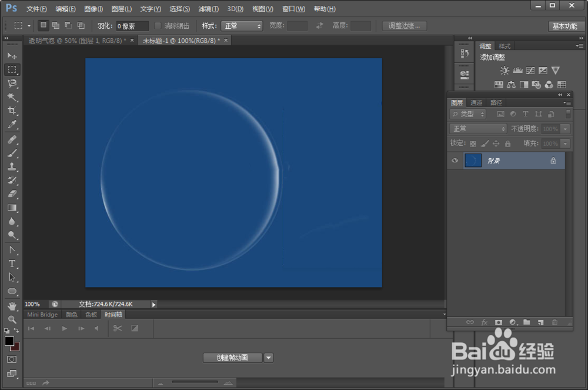Switch to the 路径 paths tab
The width and height of the screenshot is (588, 390).
496,103
